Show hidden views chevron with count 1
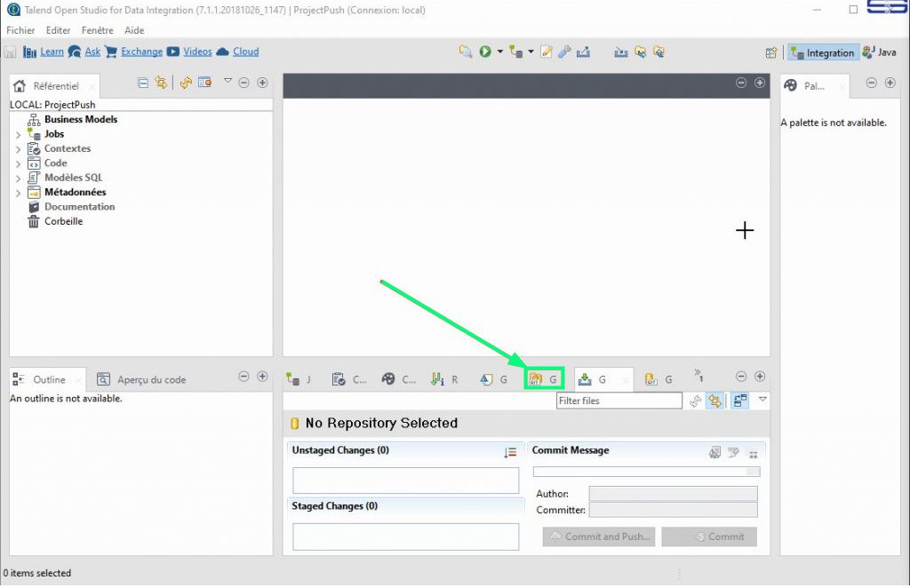The image size is (910, 588). 698,375
